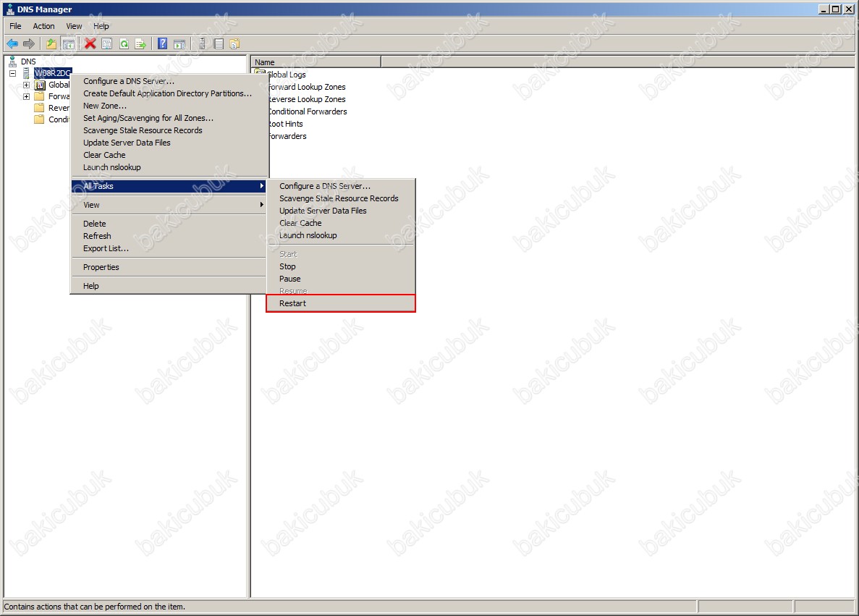Select DNS root label in console tree
Viewport: 859px width, 616px height.
click(x=28, y=62)
